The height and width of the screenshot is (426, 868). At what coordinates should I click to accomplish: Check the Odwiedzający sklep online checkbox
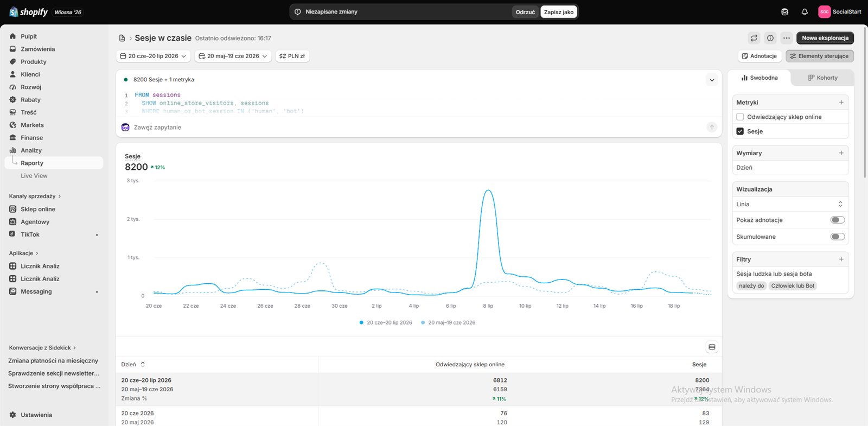coord(740,117)
